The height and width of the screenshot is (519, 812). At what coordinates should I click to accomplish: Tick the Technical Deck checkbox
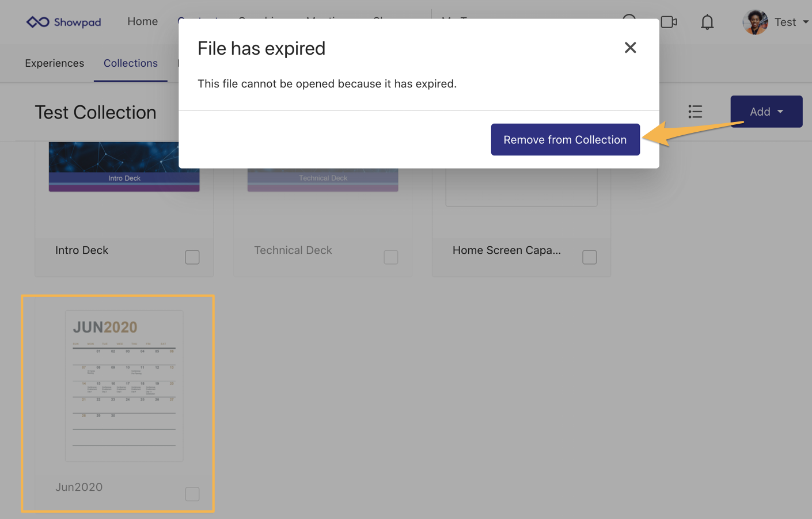[x=391, y=257]
